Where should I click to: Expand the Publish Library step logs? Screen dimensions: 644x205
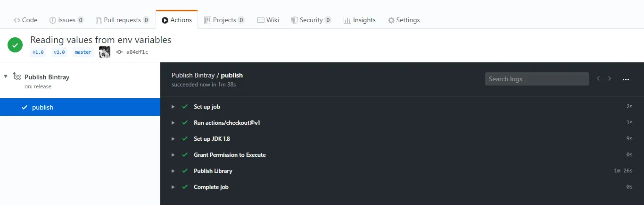(x=173, y=171)
